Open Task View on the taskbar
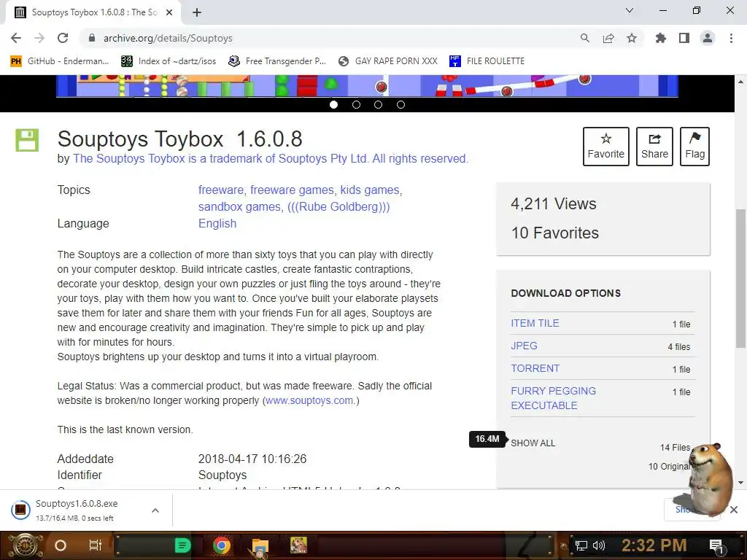 click(96, 545)
